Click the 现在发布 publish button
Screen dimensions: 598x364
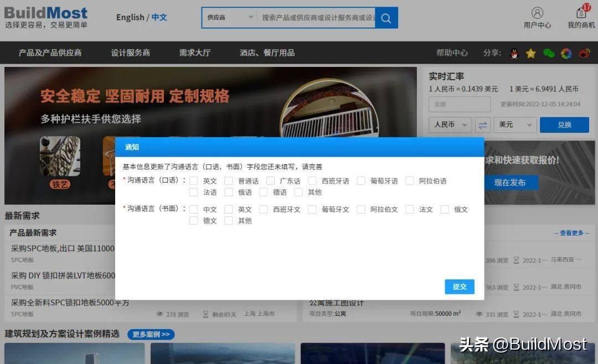511,183
